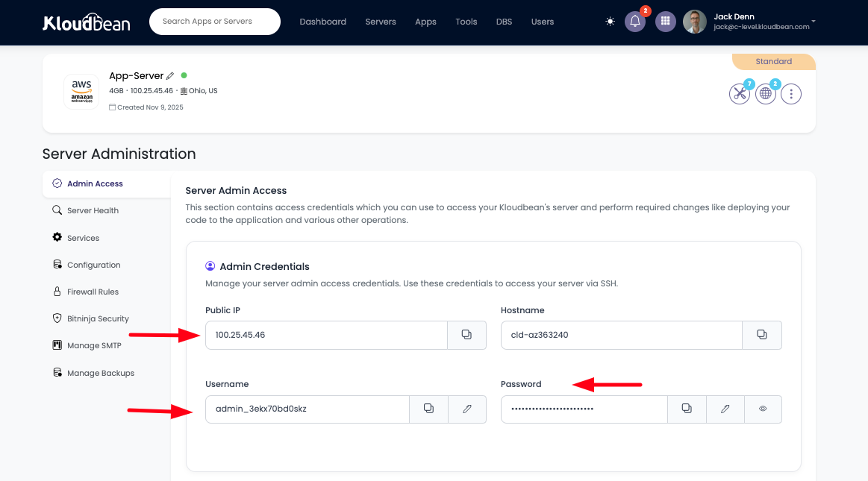The height and width of the screenshot is (481, 868).
Task: Click the Kloudbean logo
Action: pyautogui.click(x=87, y=22)
